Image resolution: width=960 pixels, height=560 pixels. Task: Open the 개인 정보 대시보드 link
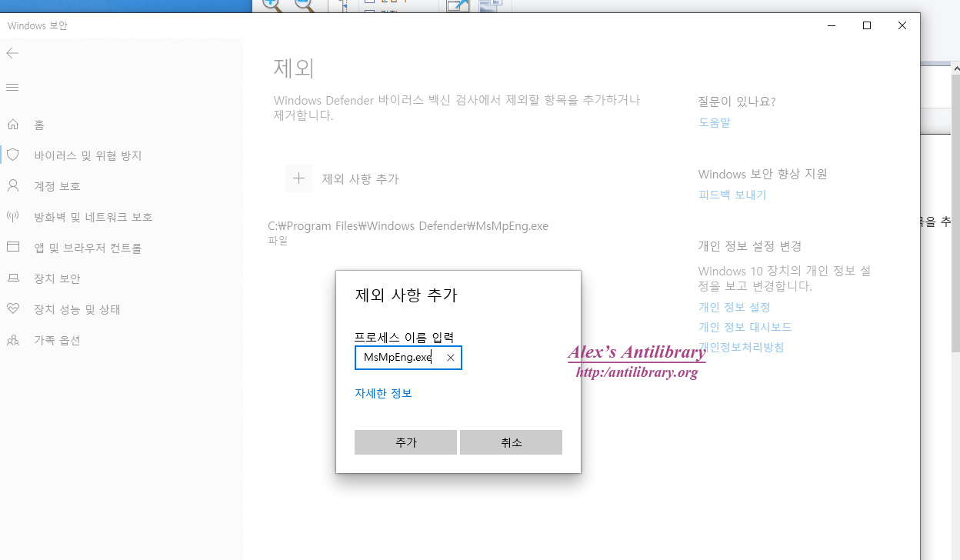[745, 327]
